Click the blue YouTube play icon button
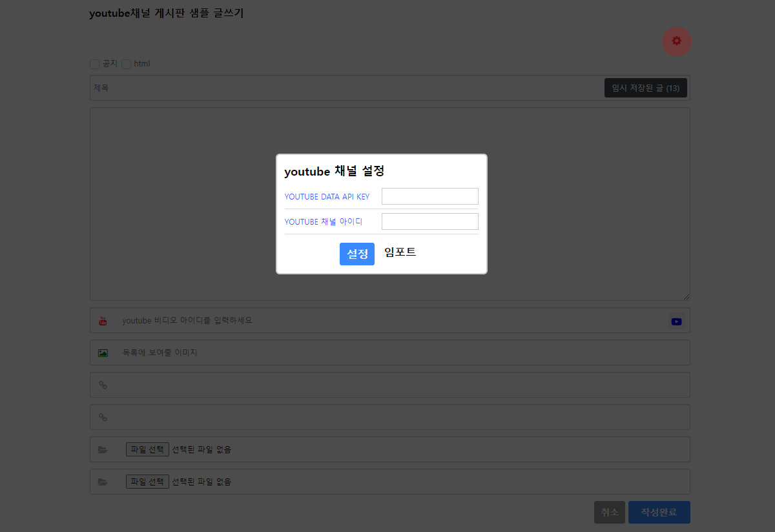This screenshot has height=532, width=775. (676, 322)
